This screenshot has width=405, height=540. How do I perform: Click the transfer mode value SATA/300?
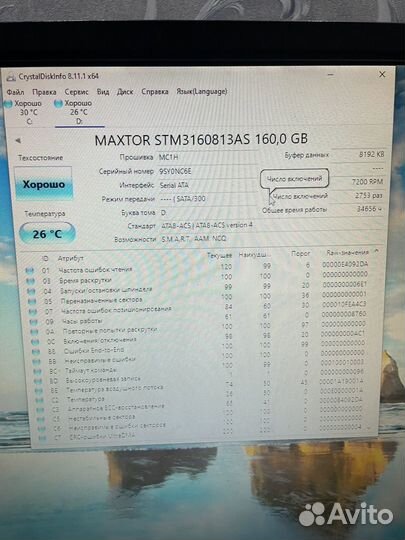(183, 199)
